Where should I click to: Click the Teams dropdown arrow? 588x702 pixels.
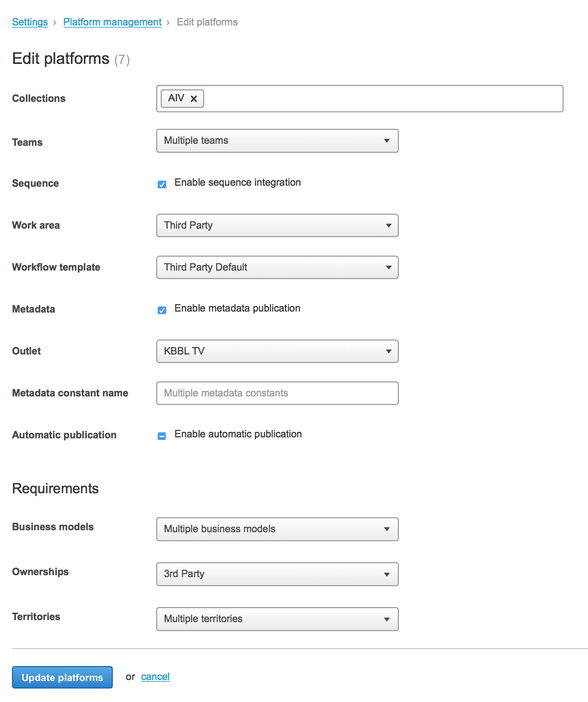tap(387, 141)
